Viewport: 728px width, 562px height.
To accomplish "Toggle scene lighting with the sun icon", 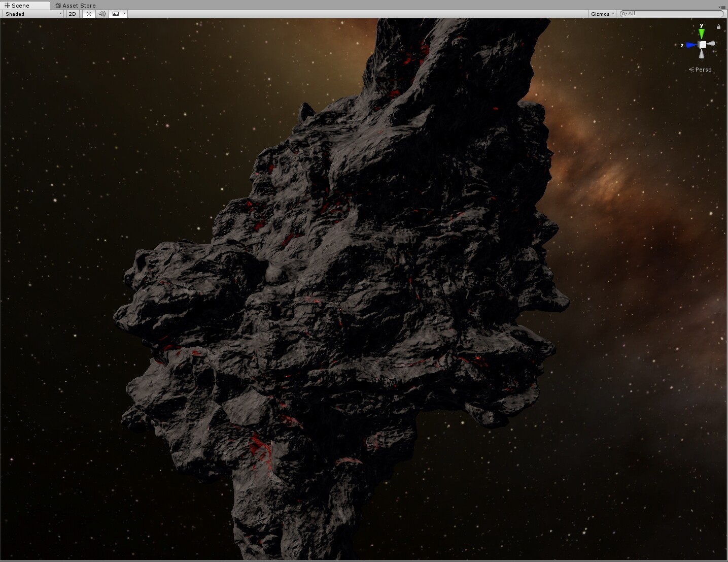I will 89,14.
